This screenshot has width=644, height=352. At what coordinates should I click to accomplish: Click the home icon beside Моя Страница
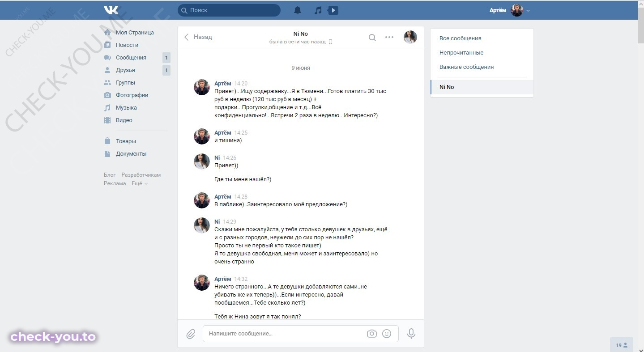(107, 33)
